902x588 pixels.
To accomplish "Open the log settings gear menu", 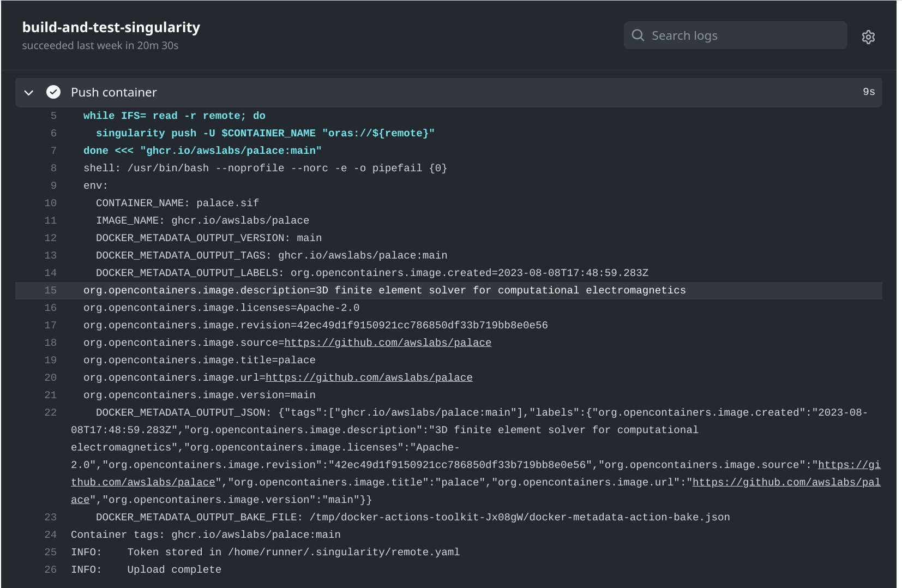I will coord(868,36).
